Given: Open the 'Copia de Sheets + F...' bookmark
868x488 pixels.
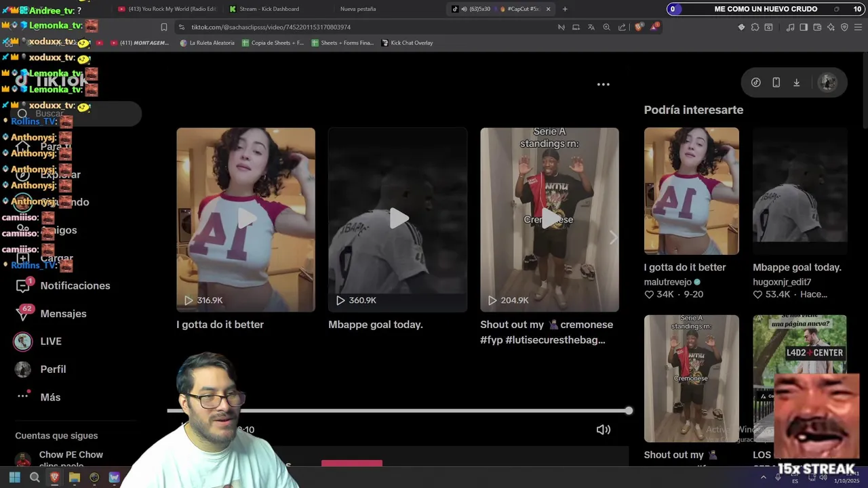Looking at the screenshot, I should 273,43.
